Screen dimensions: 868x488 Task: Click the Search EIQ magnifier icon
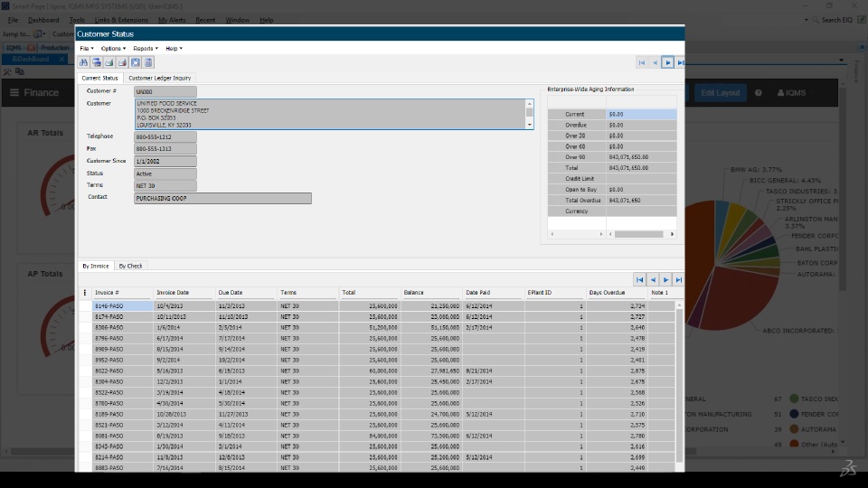tap(816, 20)
